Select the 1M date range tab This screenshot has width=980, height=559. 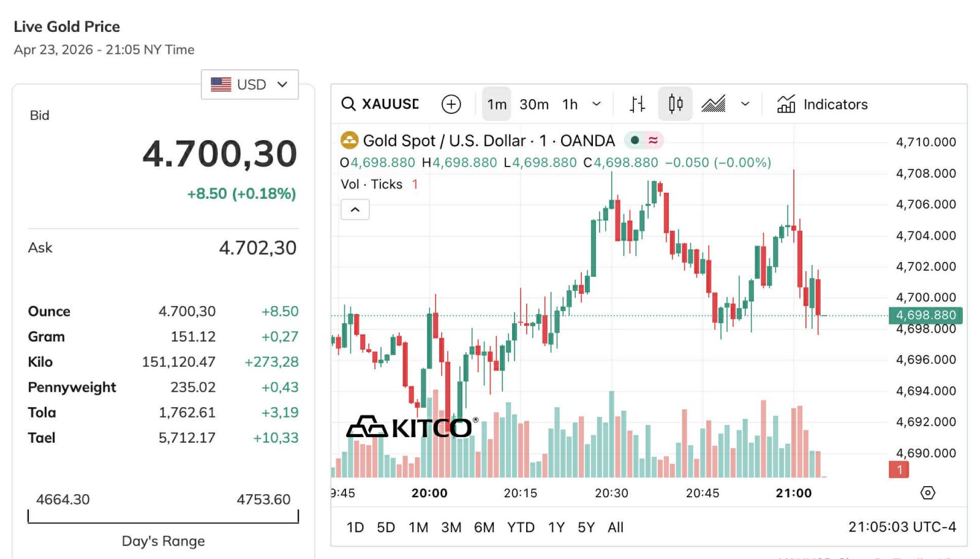click(418, 527)
